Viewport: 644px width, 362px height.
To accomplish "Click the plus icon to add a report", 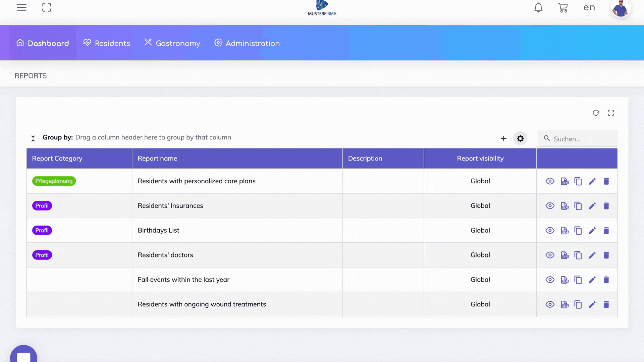I will [503, 138].
